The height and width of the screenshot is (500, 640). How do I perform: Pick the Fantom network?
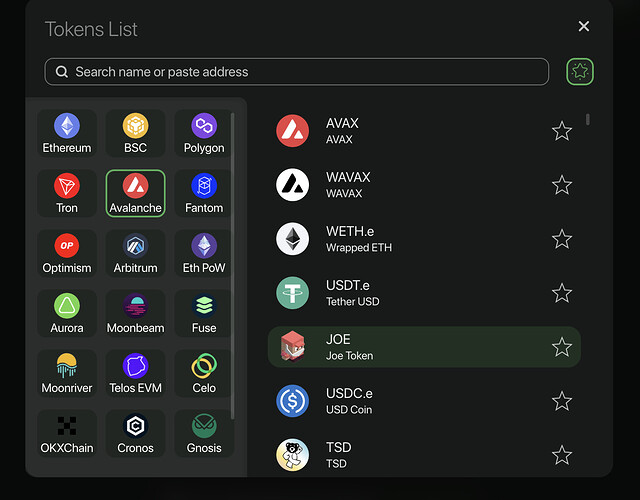tap(204, 193)
